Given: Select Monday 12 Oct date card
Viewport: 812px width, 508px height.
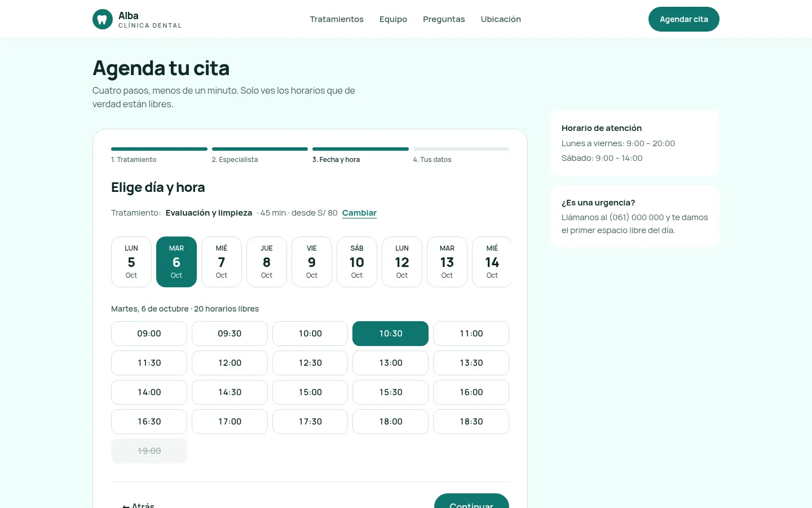Looking at the screenshot, I should (x=402, y=262).
